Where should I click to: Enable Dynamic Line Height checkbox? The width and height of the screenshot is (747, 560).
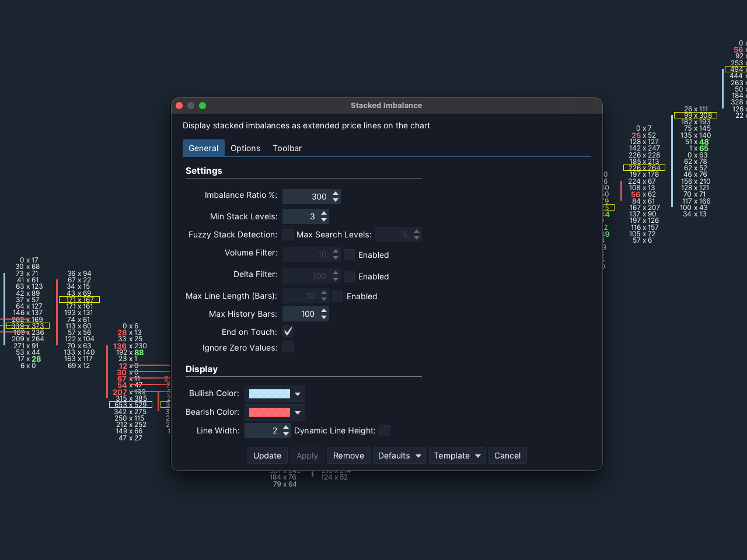(385, 430)
